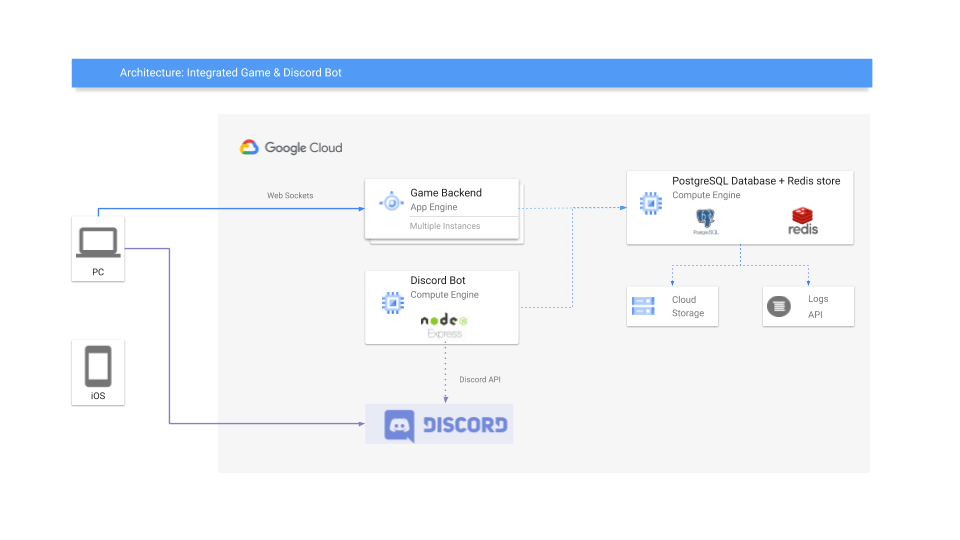Click the Cloud Storage label text

click(x=688, y=306)
